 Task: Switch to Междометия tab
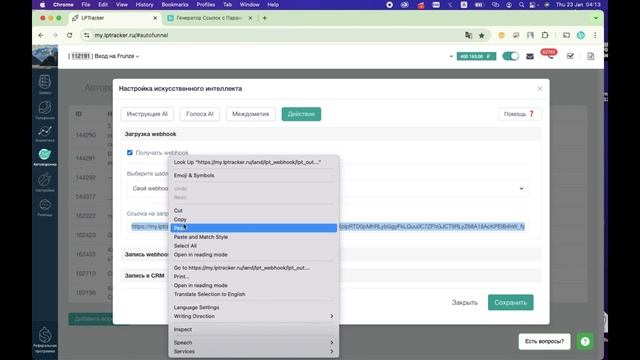tap(251, 114)
